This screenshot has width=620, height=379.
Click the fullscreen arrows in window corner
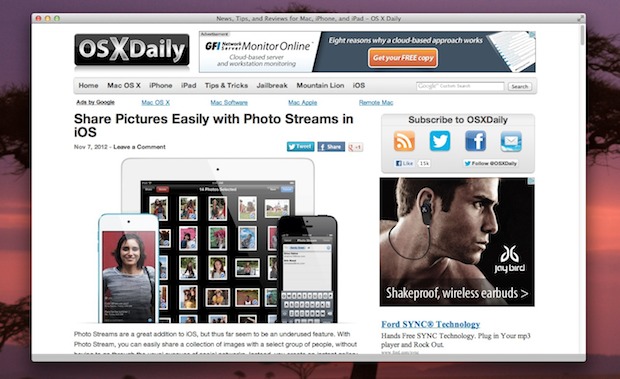pyautogui.click(x=580, y=18)
